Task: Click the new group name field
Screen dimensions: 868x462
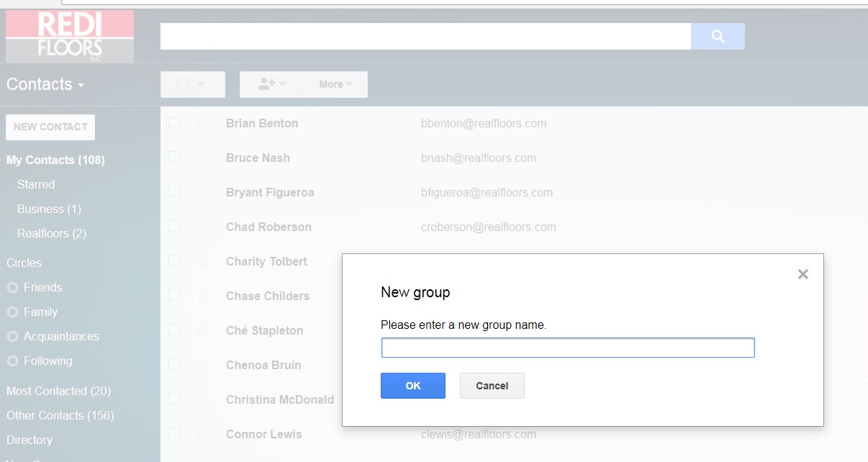Action: click(x=568, y=348)
